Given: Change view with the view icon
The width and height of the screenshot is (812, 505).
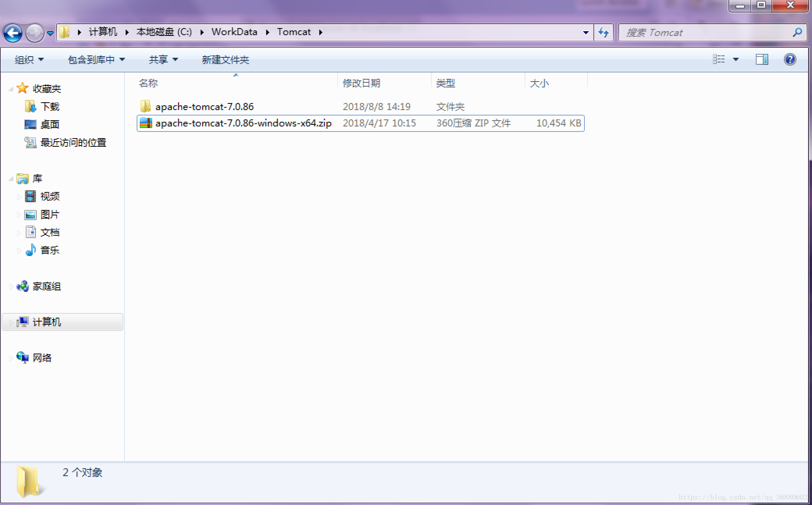Looking at the screenshot, I should tap(719, 59).
